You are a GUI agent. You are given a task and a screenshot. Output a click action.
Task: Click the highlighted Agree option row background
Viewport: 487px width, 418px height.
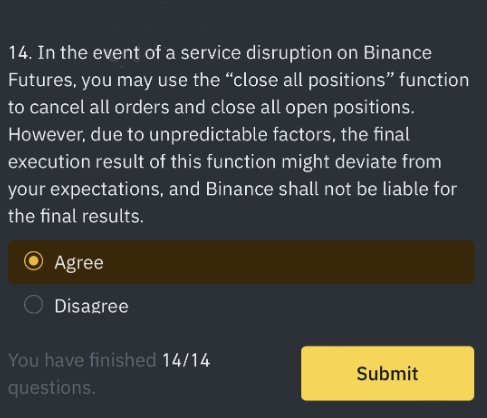(x=241, y=262)
